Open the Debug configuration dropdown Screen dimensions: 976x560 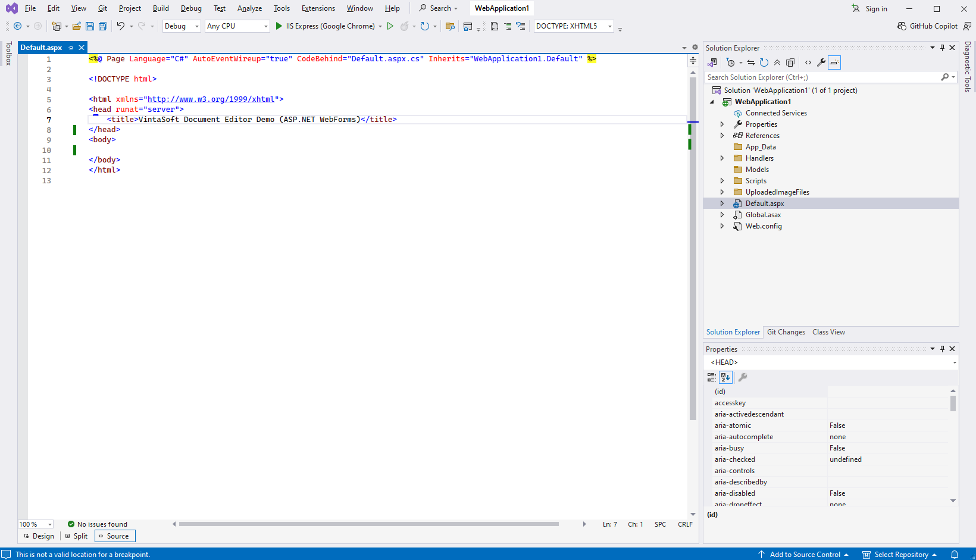[x=181, y=26]
